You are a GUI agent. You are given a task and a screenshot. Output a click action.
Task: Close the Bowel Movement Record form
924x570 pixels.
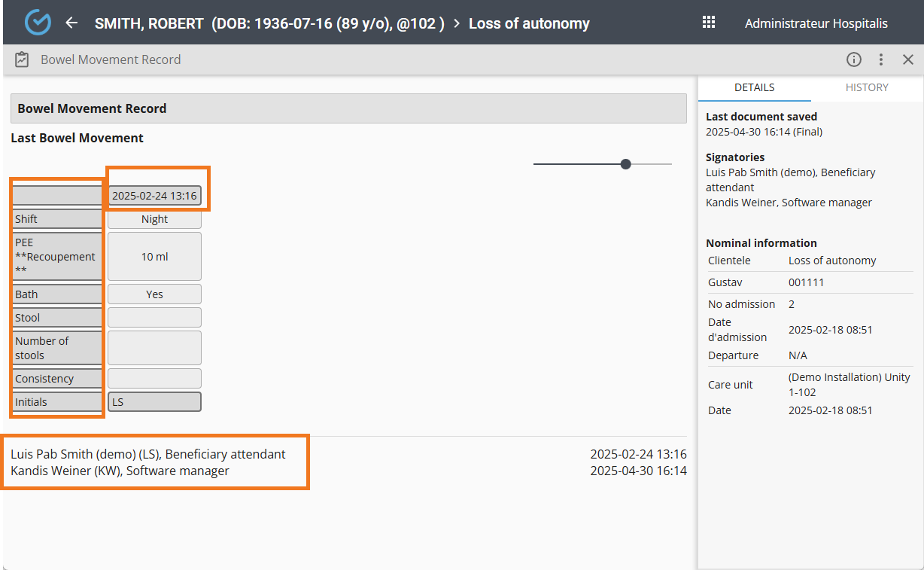point(907,59)
